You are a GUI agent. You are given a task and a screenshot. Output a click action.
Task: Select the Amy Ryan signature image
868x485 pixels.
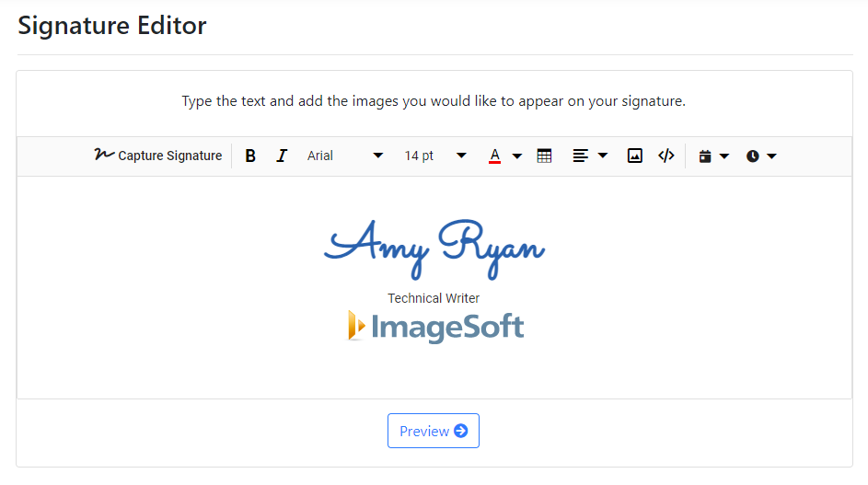point(434,248)
